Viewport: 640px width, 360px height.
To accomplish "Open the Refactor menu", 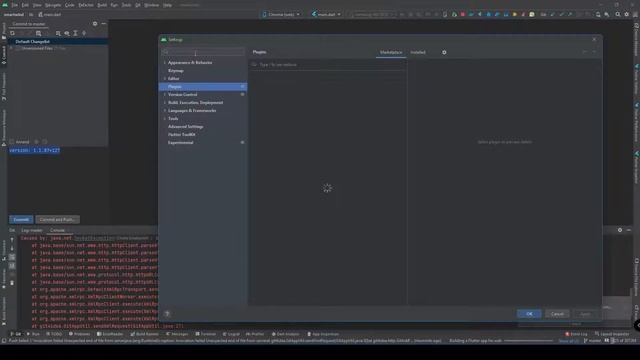I will (x=86, y=5).
